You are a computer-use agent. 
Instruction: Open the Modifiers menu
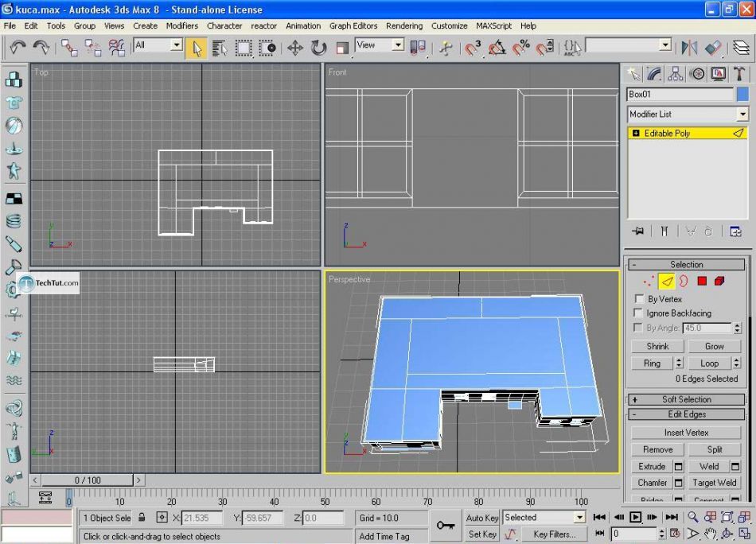click(x=181, y=26)
